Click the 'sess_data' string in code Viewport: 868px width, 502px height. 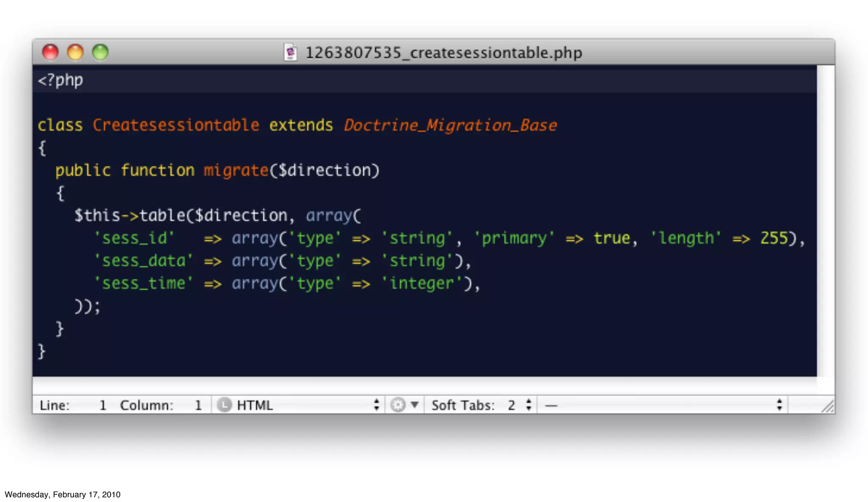coord(143,261)
